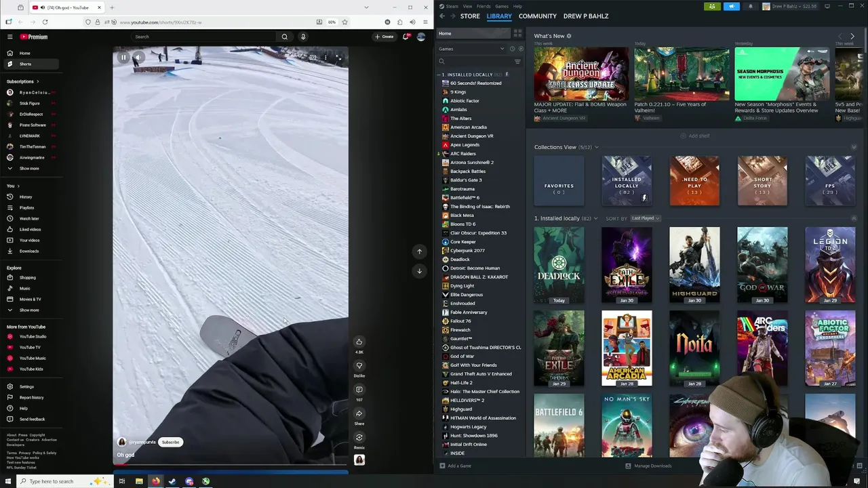Screen dimensions: 868x488
Task: Pause the YouTube Short video
Action: pos(123,58)
